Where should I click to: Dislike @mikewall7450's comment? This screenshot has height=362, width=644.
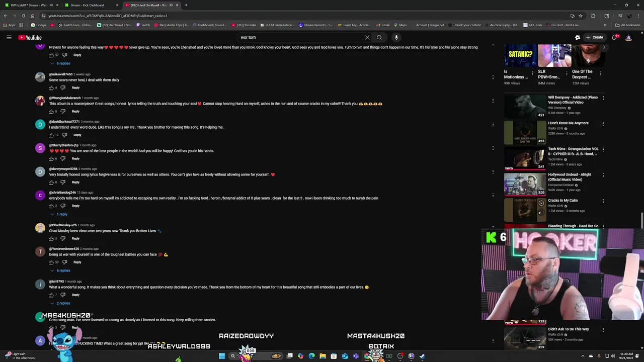63,87
